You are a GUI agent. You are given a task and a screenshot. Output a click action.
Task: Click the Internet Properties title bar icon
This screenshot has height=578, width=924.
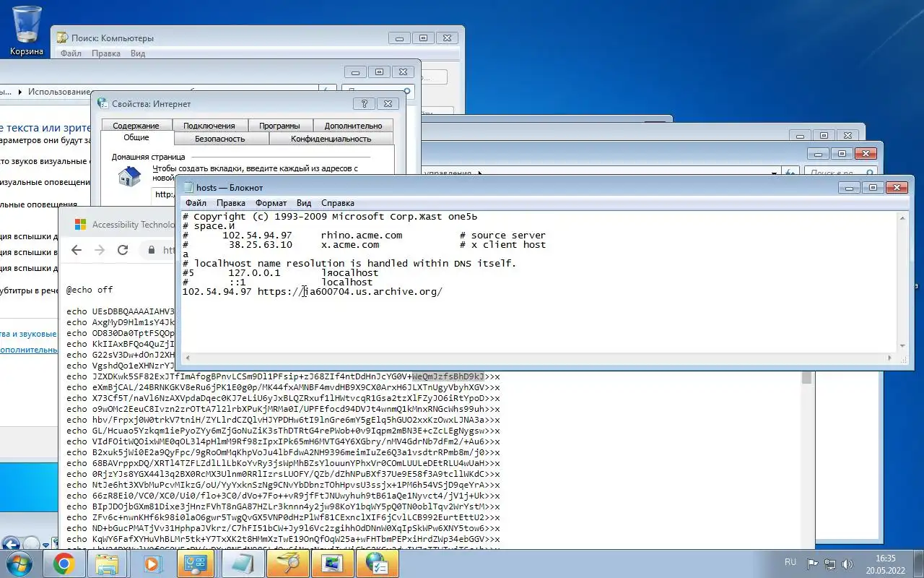pyautogui.click(x=103, y=103)
